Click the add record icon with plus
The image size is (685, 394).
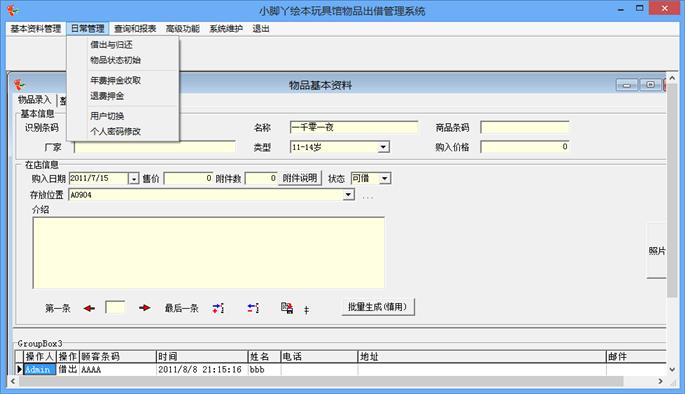pos(218,308)
